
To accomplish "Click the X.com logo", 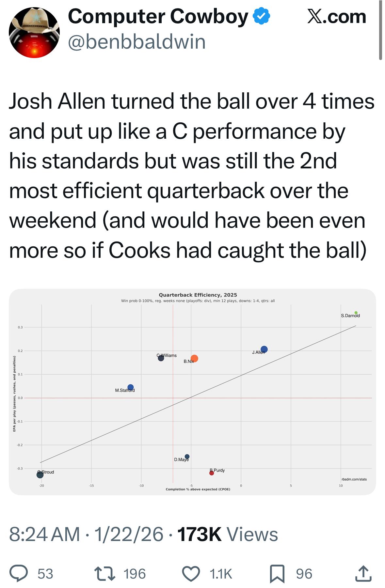I will coord(336,17).
